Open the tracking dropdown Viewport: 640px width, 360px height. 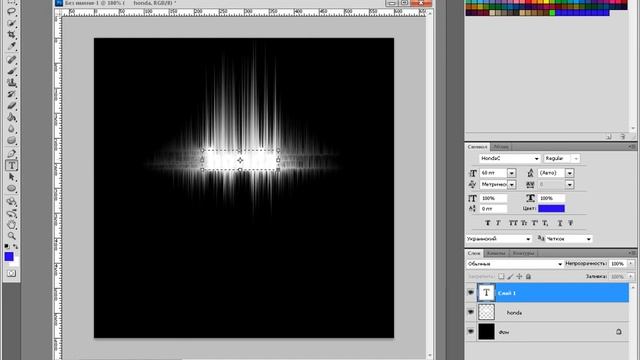(569, 184)
